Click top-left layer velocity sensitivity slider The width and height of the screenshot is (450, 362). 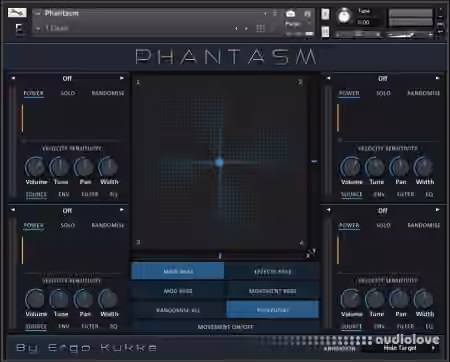71,141
